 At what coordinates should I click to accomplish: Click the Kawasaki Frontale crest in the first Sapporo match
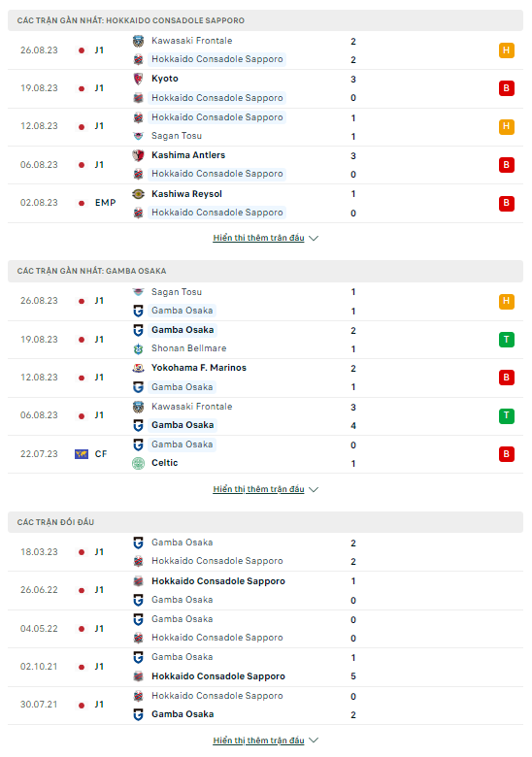point(138,41)
